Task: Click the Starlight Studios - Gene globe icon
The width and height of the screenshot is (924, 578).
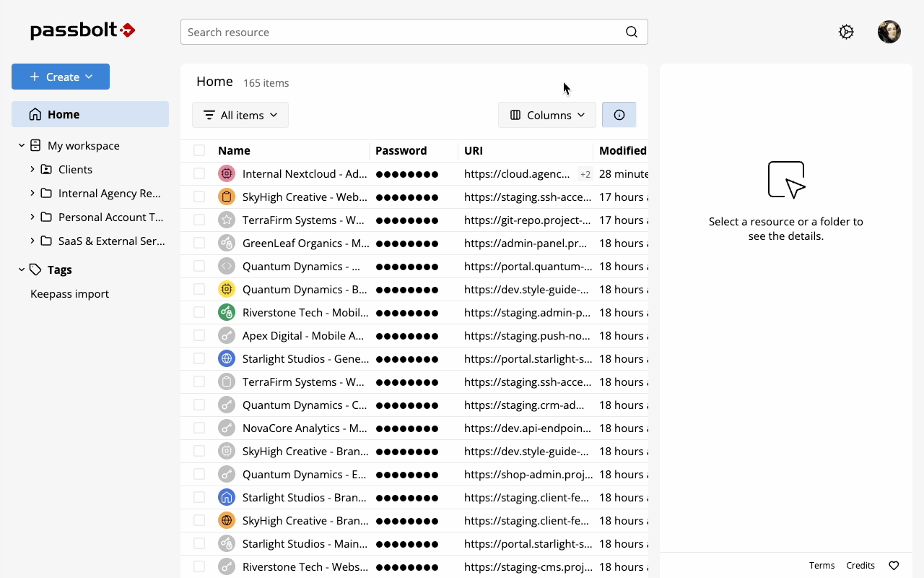Action: pyautogui.click(x=227, y=358)
